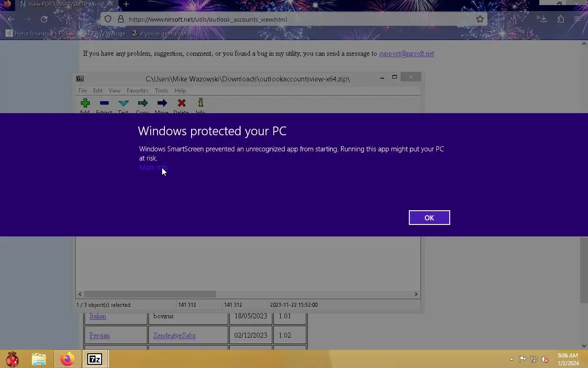The height and width of the screenshot is (368, 588).
Task: Bookmark this page with the star icon
Action: (x=480, y=19)
